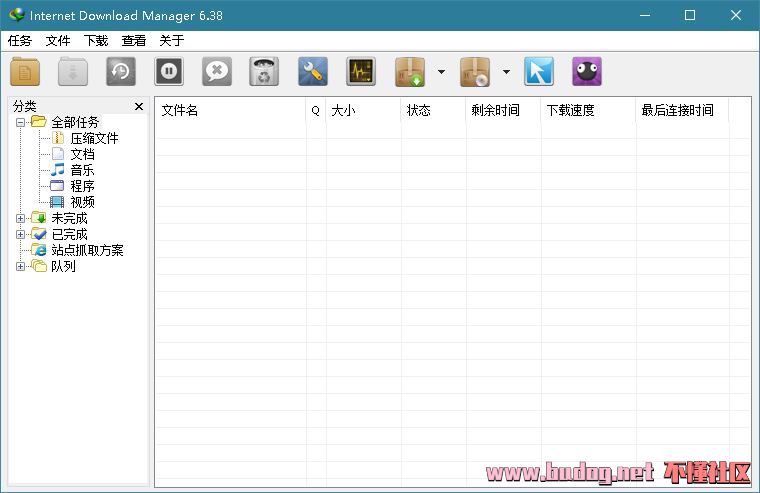Open dropdown arrow beside the green-arrow box icon
The width and height of the screenshot is (760, 493).
tap(441, 72)
